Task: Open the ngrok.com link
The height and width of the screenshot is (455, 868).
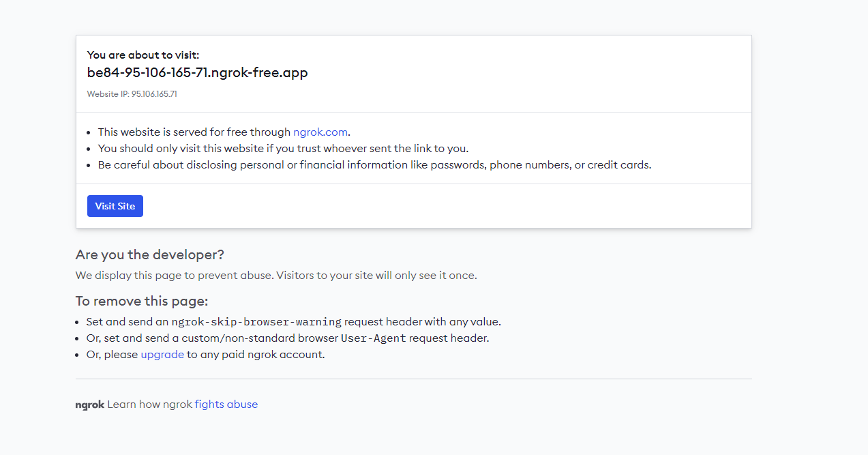Action: 320,132
